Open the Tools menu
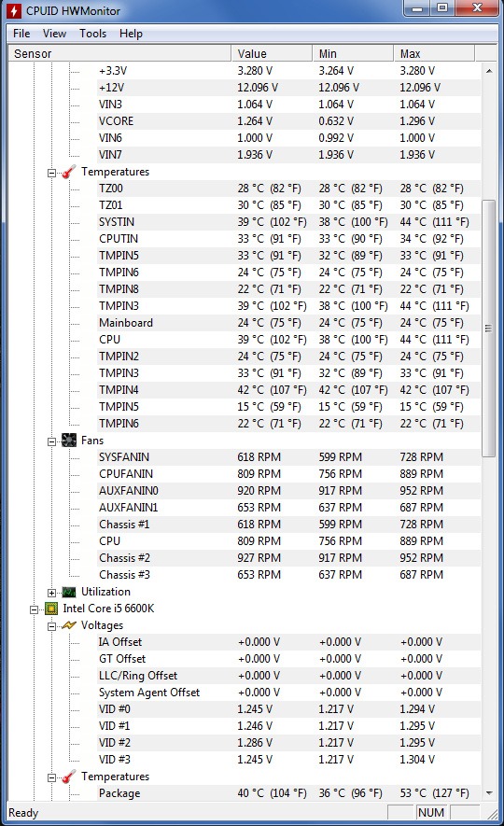Screen dimensions: 504x826 point(92,34)
